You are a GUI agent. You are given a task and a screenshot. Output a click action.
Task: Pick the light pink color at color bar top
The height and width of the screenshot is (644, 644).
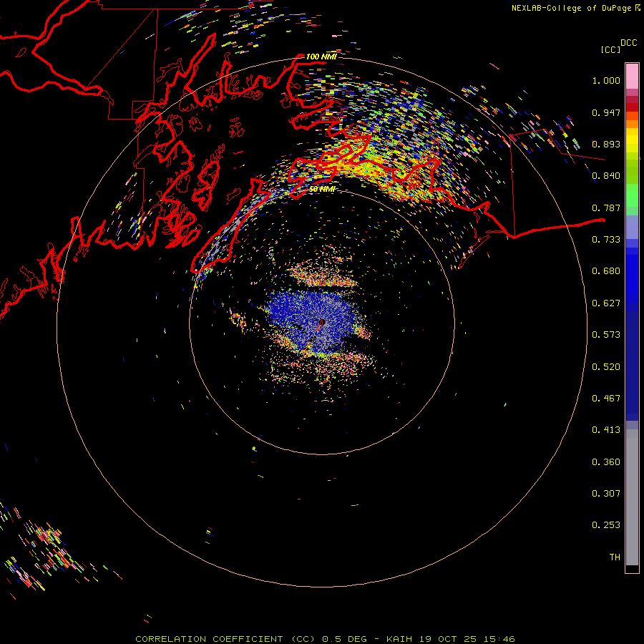[x=632, y=76]
